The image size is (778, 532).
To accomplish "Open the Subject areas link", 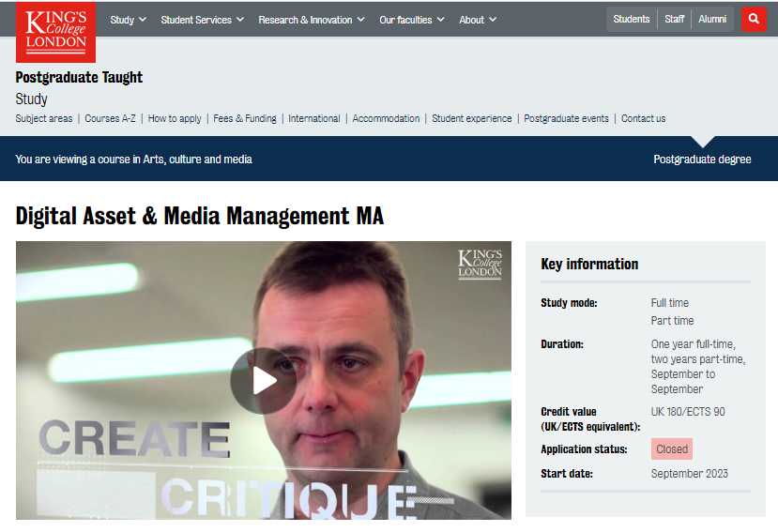I will [x=44, y=119].
